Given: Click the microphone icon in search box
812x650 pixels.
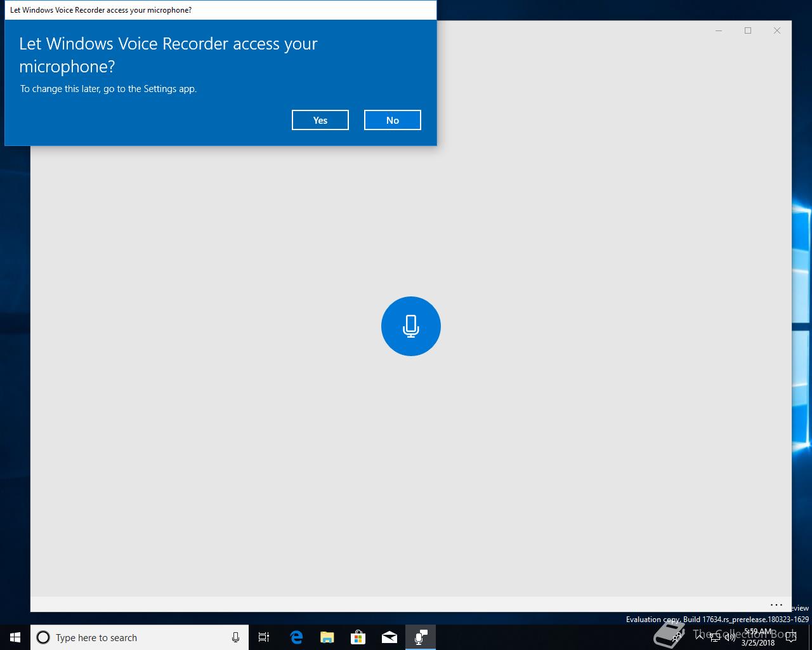Looking at the screenshot, I should [235, 637].
